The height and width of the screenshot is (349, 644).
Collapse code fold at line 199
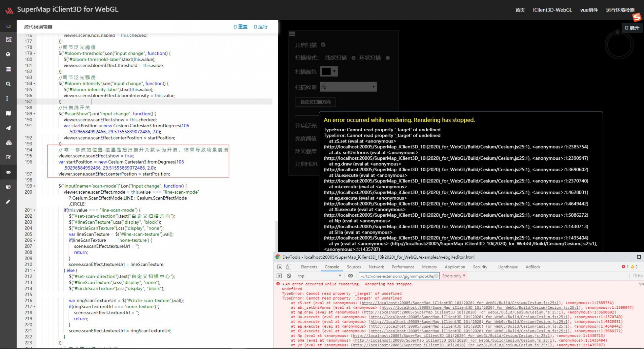click(x=35, y=186)
